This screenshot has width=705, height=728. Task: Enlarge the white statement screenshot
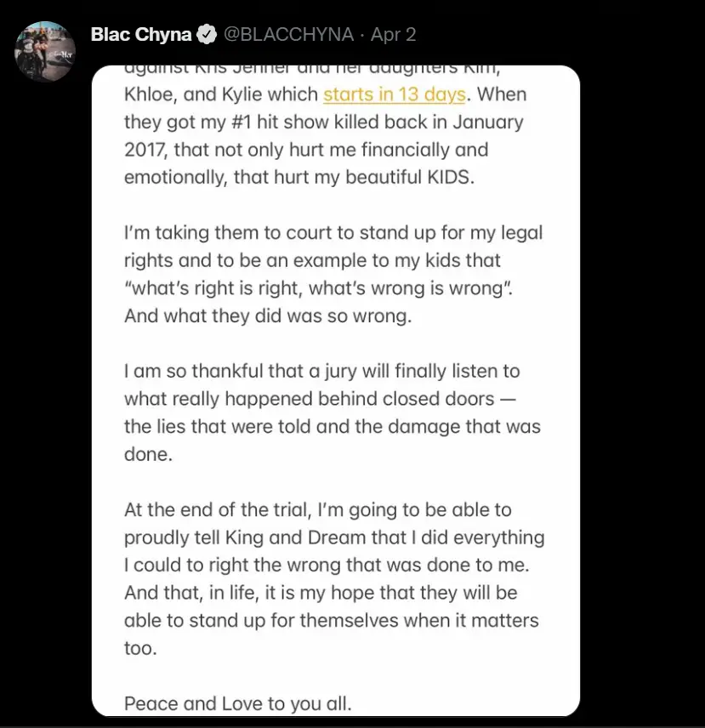335,391
